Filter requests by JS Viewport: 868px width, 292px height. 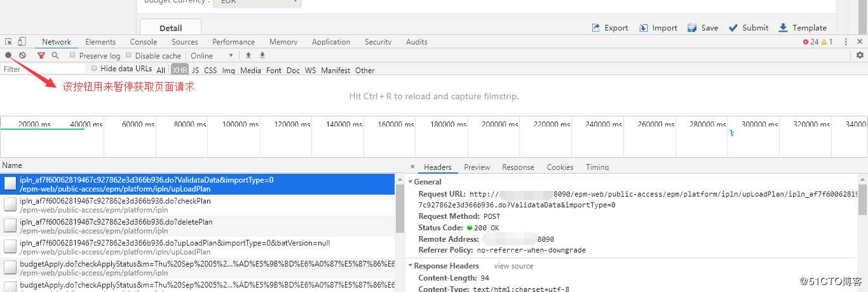pyautogui.click(x=196, y=70)
